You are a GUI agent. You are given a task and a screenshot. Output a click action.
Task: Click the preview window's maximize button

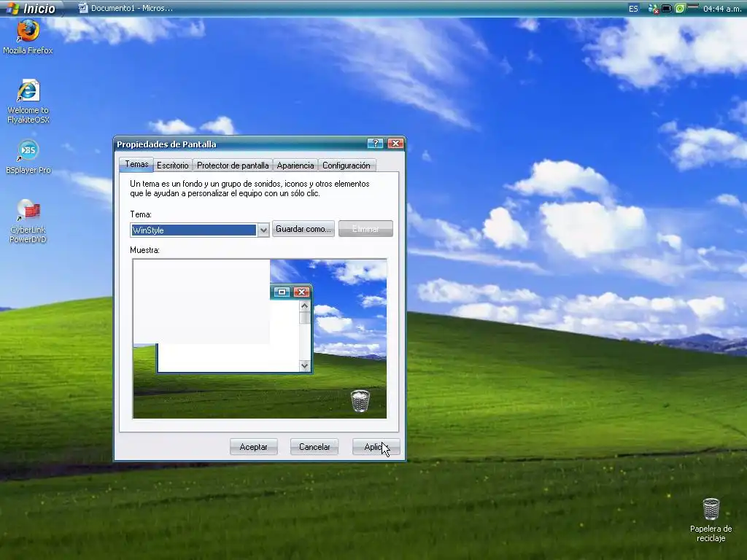[x=282, y=292]
